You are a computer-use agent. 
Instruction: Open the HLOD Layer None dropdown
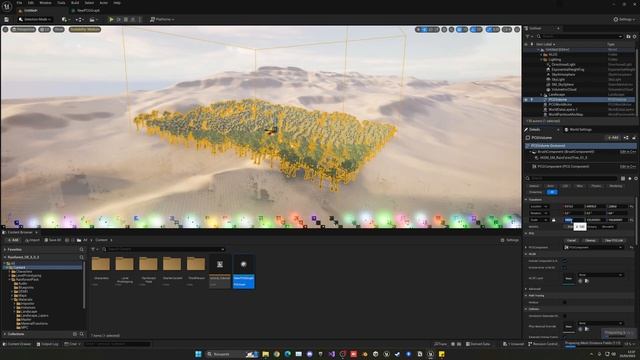tap(600, 275)
